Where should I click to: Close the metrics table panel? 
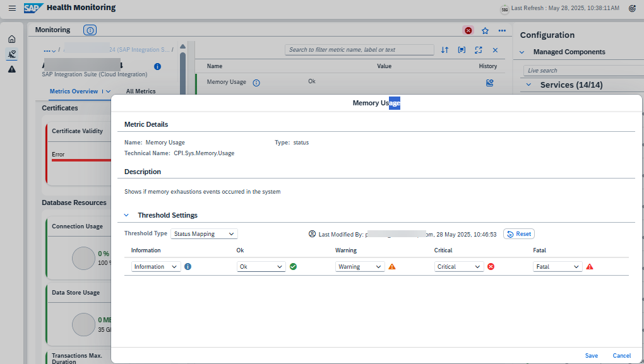[x=496, y=50]
